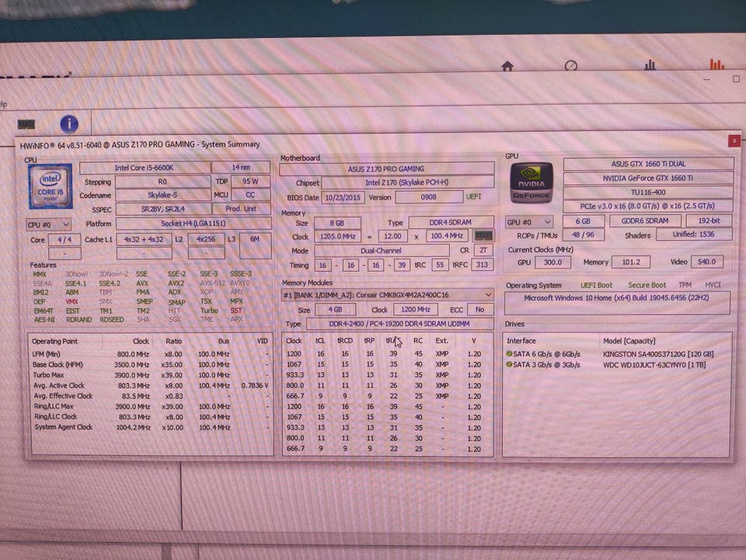The width and height of the screenshot is (746, 560).
Task: Select the Socket H4 (LGA1151) platform value
Action: tap(193, 224)
